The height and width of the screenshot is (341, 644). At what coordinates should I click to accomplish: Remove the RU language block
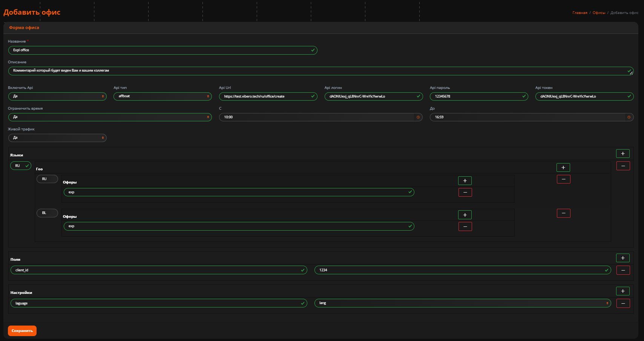(x=623, y=166)
